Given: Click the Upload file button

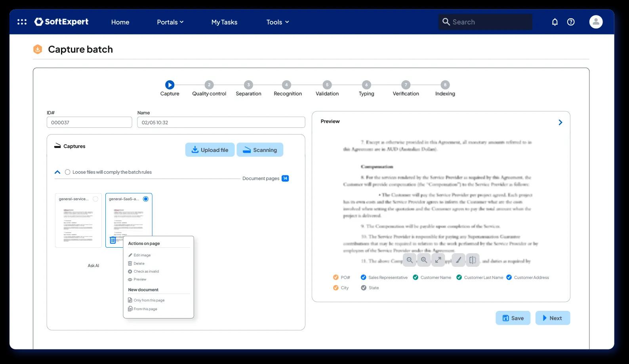Looking at the screenshot, I should (x=210, y=150).
